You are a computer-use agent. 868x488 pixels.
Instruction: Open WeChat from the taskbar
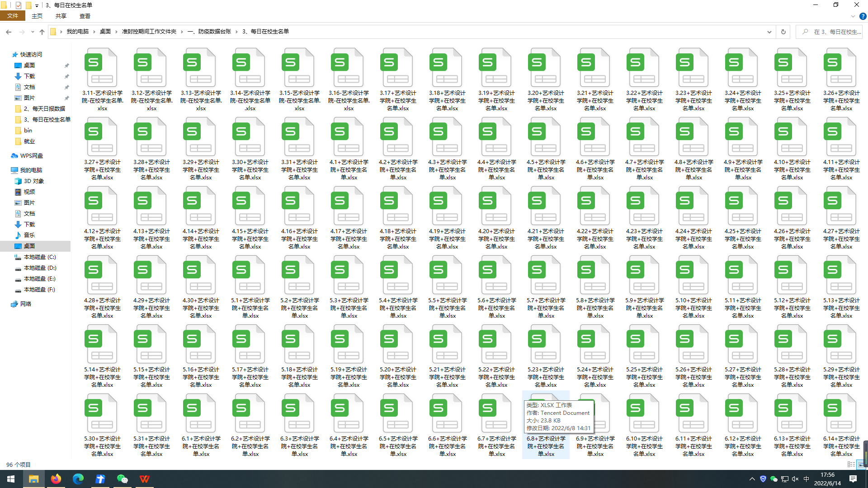tap(123, 479)
